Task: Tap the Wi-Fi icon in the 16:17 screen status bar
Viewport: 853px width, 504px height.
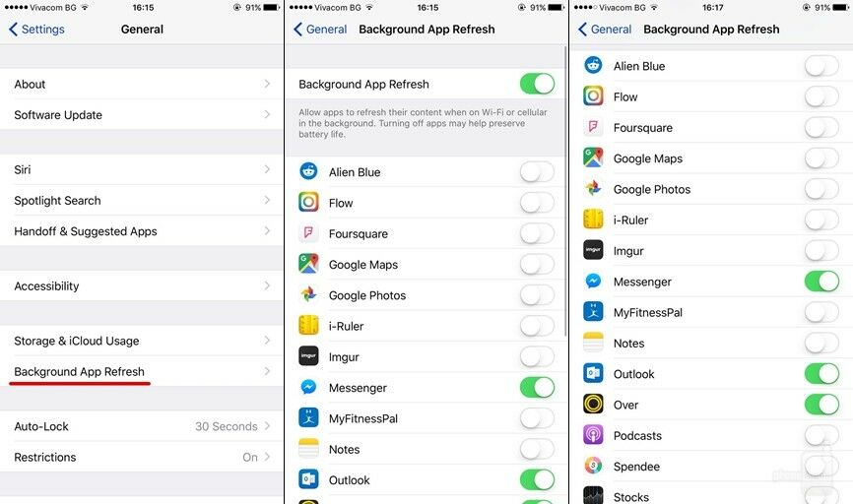Action: tap(654, 8)
